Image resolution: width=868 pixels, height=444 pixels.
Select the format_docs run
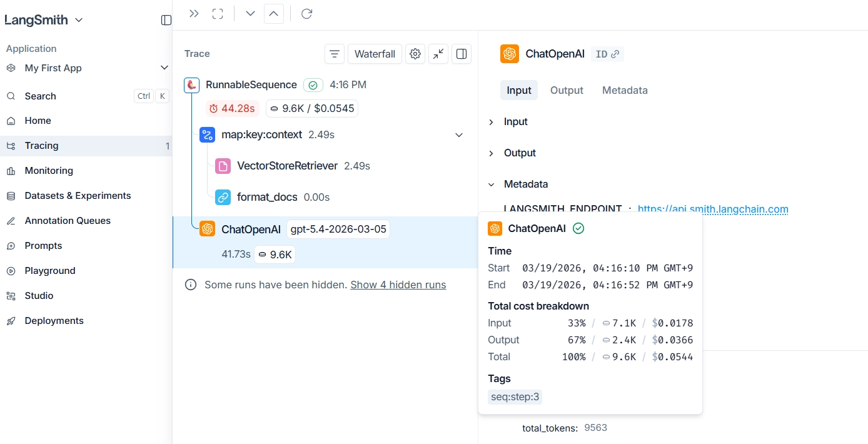(267, 197)
